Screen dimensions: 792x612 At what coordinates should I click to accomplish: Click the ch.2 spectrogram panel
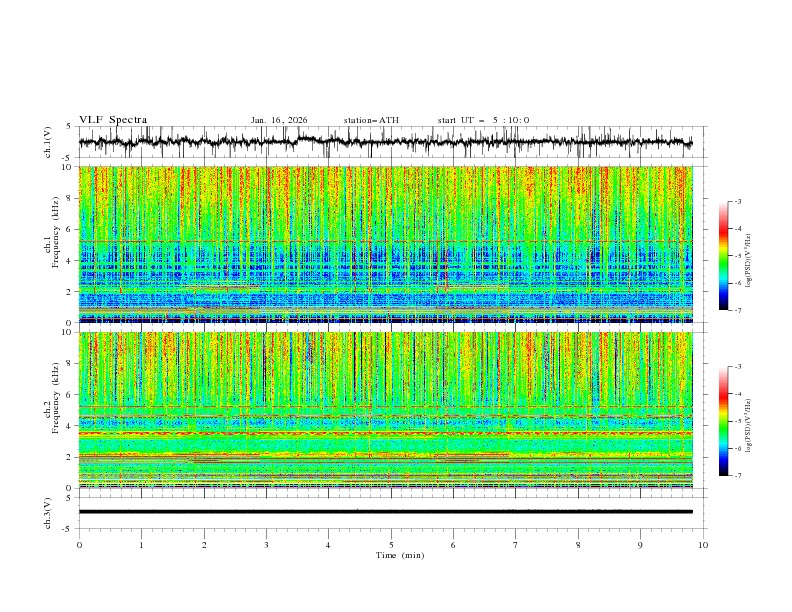(386, 410)
